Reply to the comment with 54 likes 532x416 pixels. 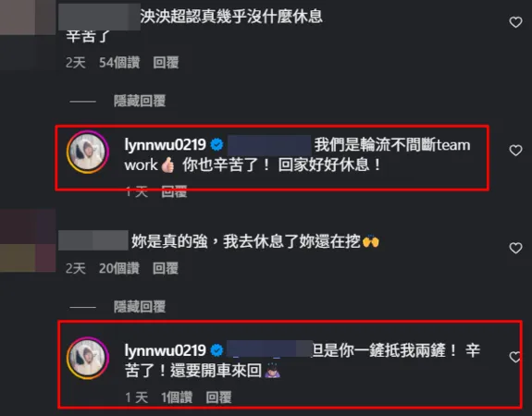tap(166, 63)
